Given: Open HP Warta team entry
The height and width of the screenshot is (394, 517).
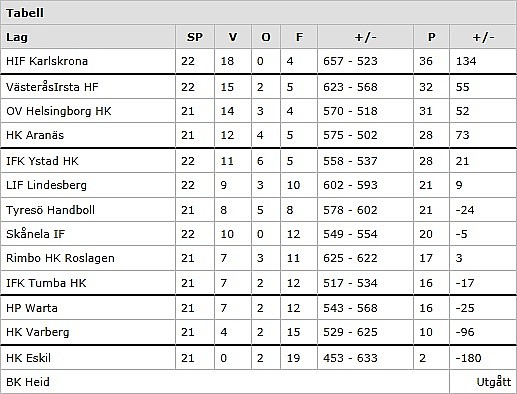Looking at the screenshot, I should [x=32, y=308].
